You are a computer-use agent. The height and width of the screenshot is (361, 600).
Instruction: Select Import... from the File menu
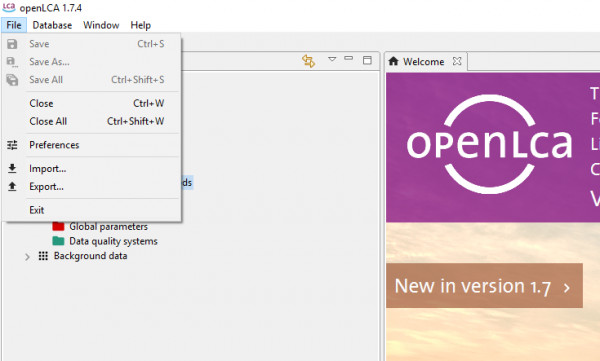[x=91, y=168]
